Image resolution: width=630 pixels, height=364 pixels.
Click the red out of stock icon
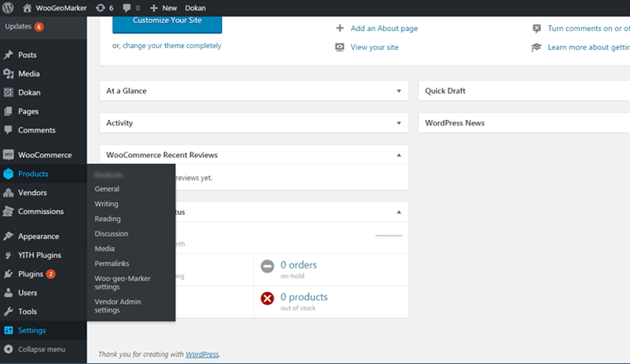click(267, 298)
